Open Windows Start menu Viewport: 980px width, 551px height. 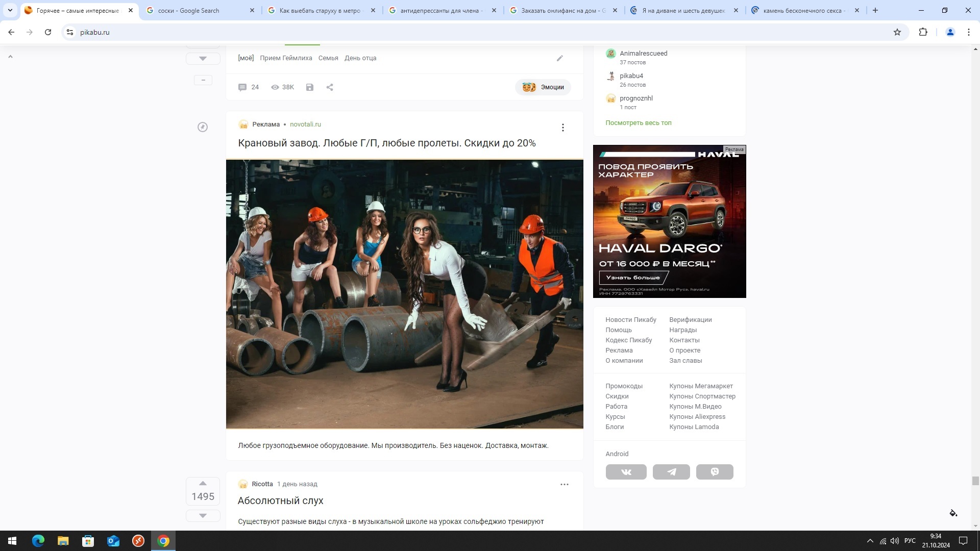(x=12, y=541)
